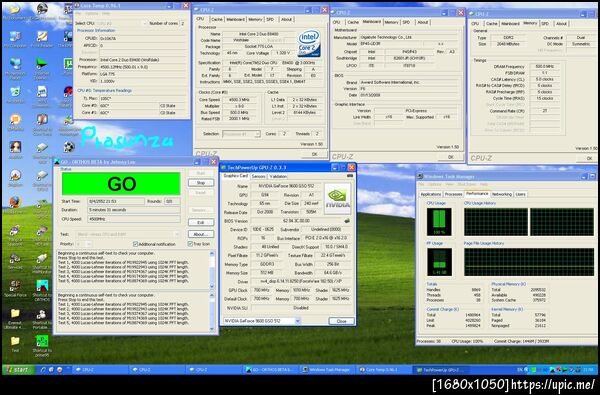Select the Graphics Card tab in GPU-Z
This screenshot has width=600, height=395.
(x=236, y=176)
